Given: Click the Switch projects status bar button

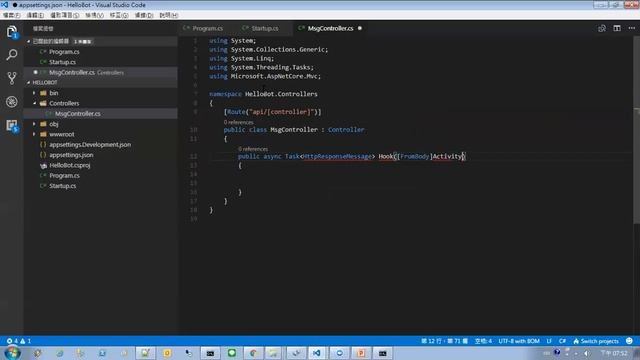Looking at the screenshot, I should (x=596, y=341).
